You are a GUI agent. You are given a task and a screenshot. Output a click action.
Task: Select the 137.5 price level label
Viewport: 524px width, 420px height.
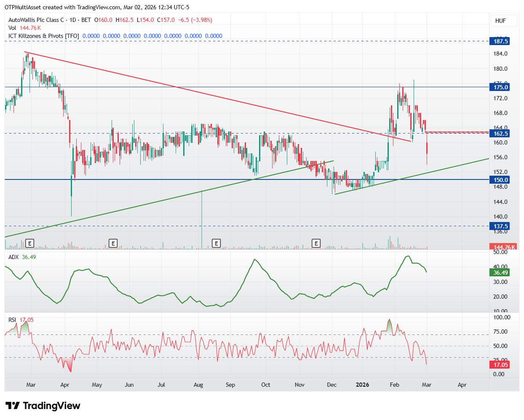500,226
